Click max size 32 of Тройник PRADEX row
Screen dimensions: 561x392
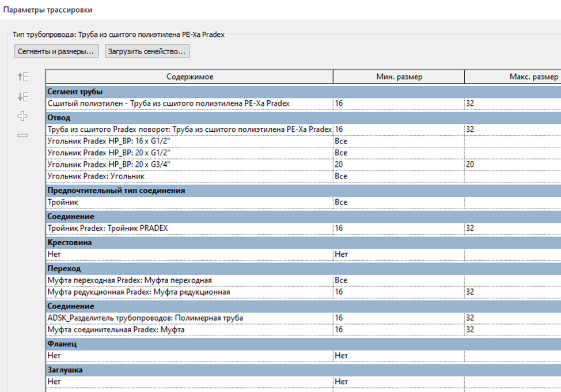tap(513, 228)
